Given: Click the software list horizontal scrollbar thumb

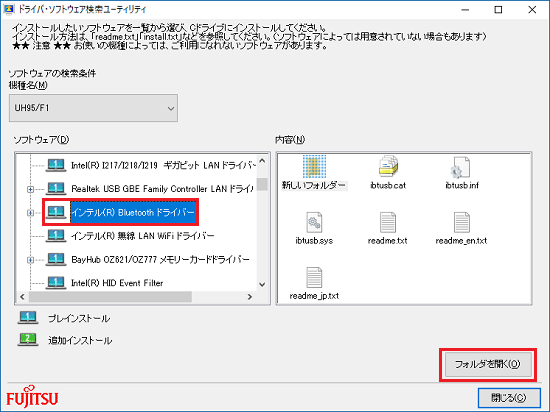Looking at the screenshot, I should pos(110,297).
